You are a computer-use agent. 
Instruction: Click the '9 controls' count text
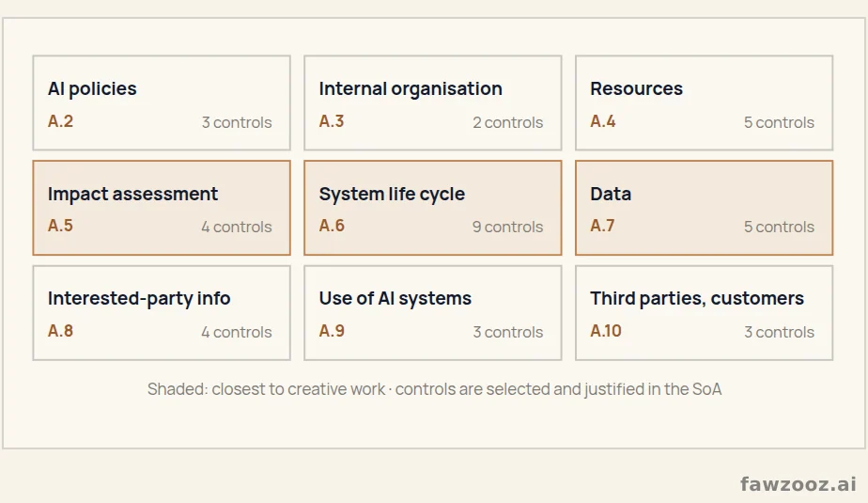click(x=508, y=227)
